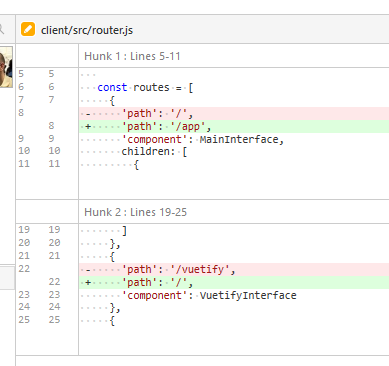The width and height of the screenshot is (389, 366).
Task: Click the const routes = [ line
Action: coord(145,88)
